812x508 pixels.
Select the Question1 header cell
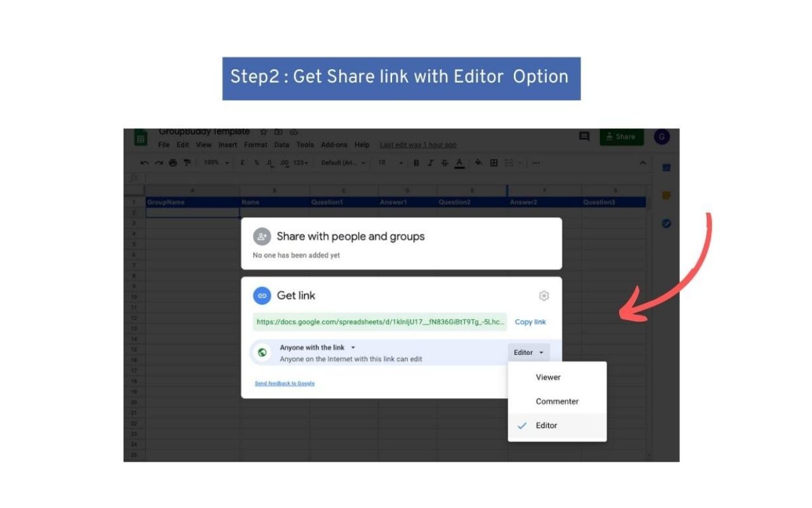click(344, 203)
